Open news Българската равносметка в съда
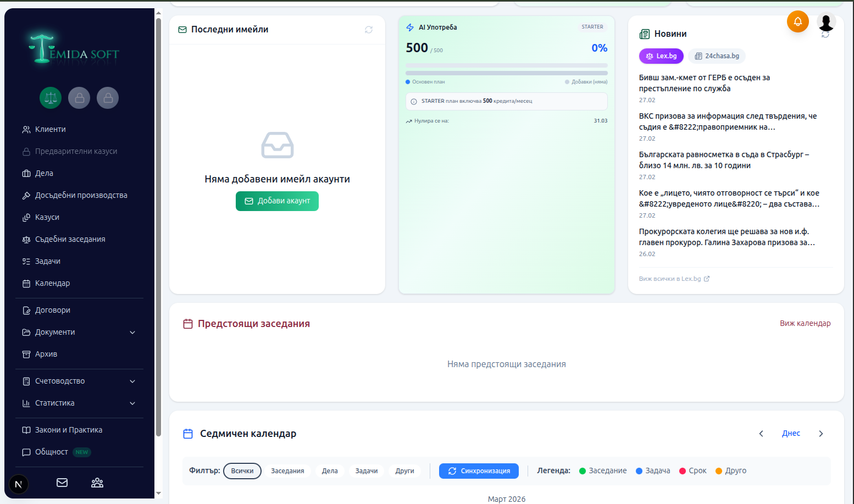854x504 pixels. (x=724, y=160)
